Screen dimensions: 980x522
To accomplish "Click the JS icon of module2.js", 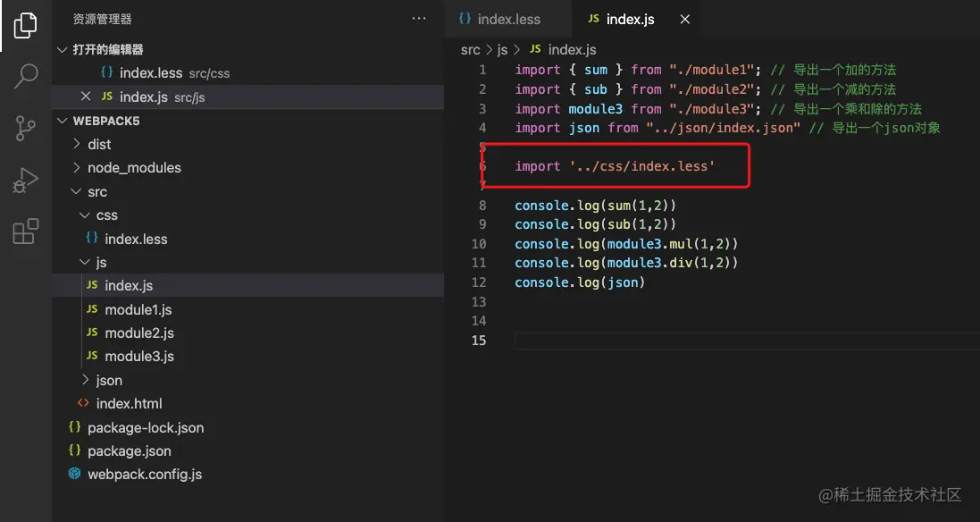I will tap(92, 332).
